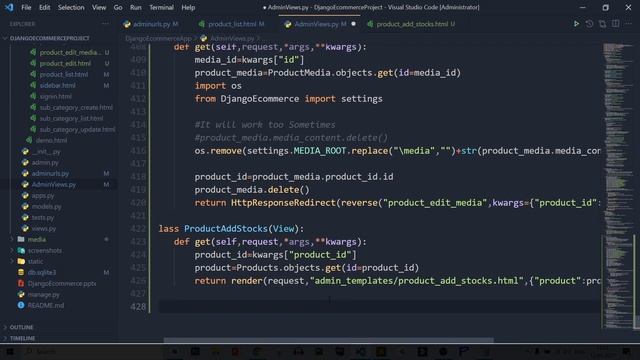Open DjangoEcommerce.pptx in explorer

(62, 283)
